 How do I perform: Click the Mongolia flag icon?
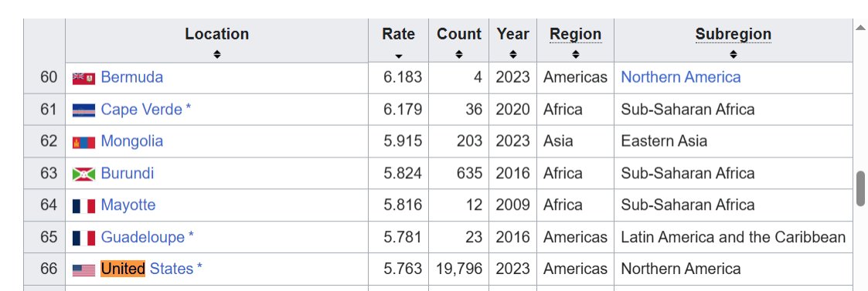(x=83, y=142)
